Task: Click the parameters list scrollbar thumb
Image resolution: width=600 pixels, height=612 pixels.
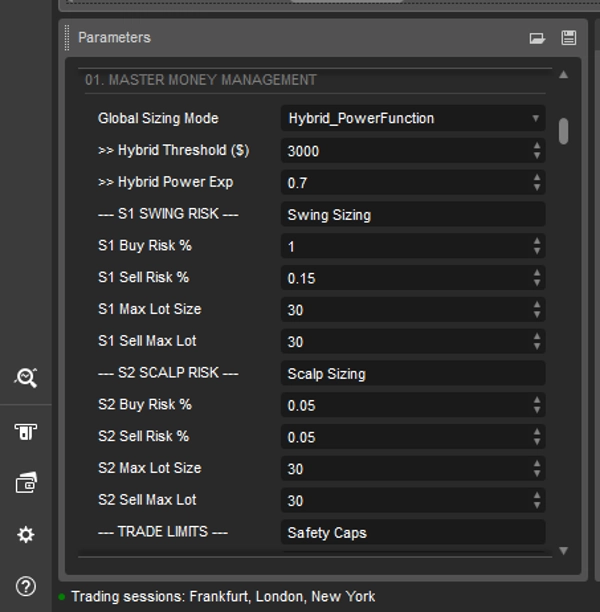Action: pyautogui.click(x=564, y=131)
